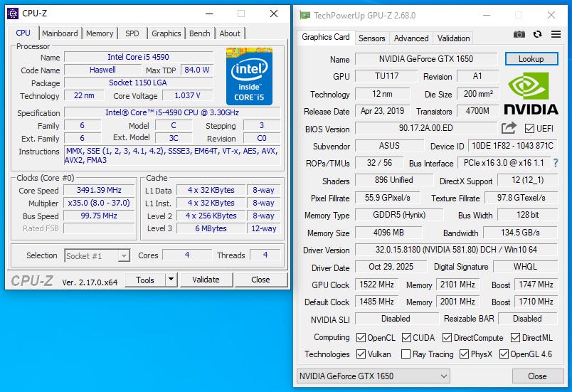
Task: Open the GPU-Z hamburger menu
Action: point(556,34)
